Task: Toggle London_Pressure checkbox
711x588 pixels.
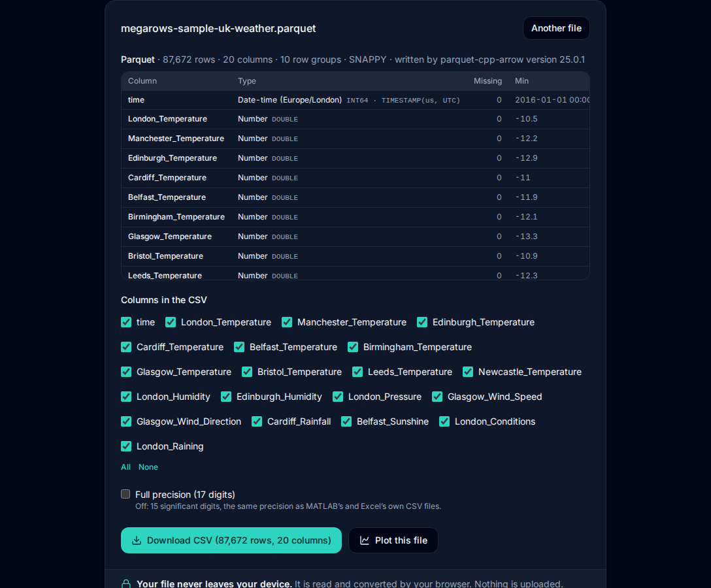Action: [x=338, y=397]
